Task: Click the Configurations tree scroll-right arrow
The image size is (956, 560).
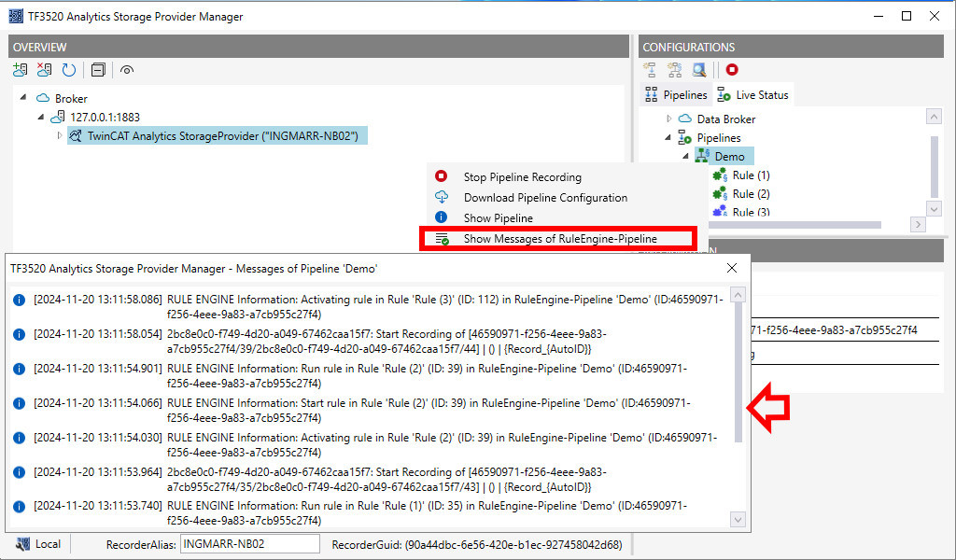Action: (918, 225)
